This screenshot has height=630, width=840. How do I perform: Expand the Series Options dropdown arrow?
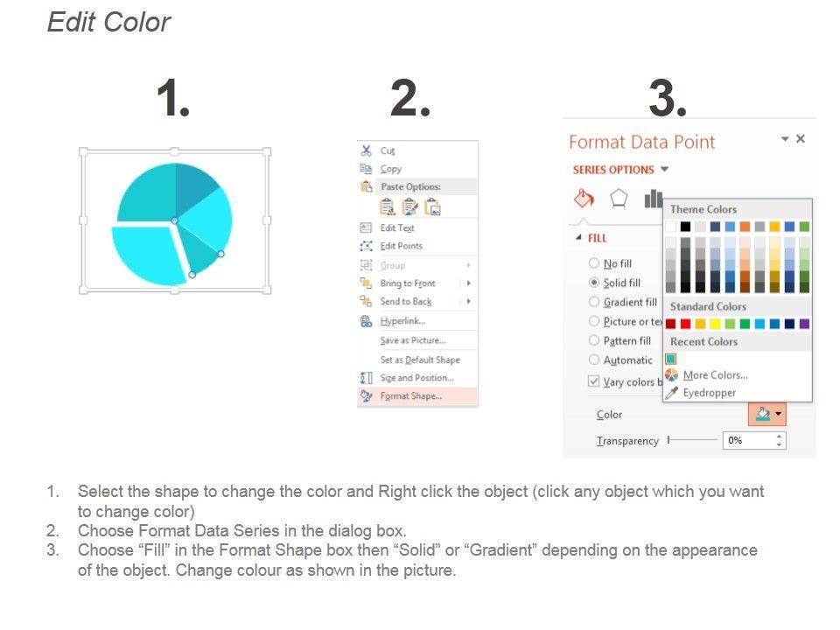tap(665, 170)
